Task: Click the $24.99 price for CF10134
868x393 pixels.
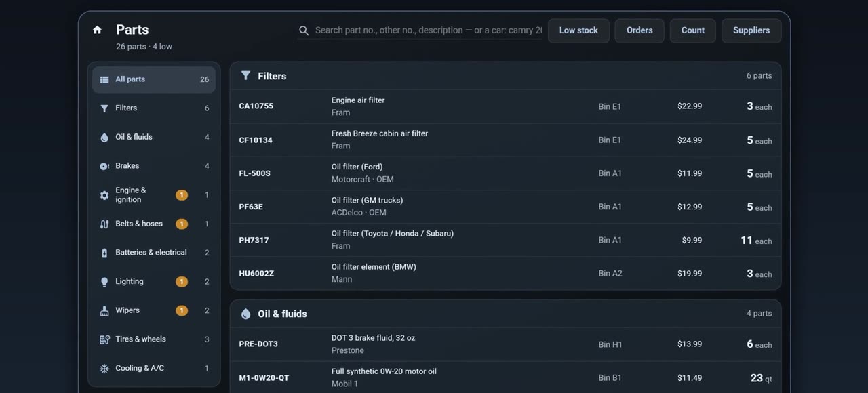Action: [690, 140]
